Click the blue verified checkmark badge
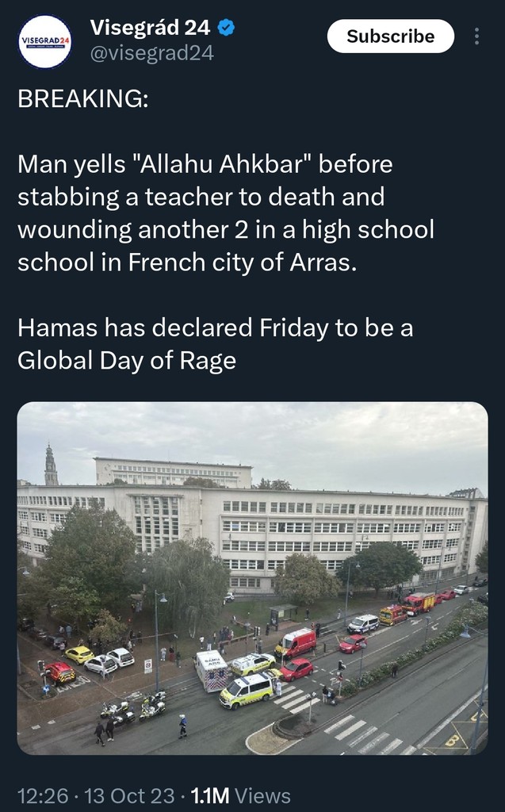The image size is (505, 812). 226,28
